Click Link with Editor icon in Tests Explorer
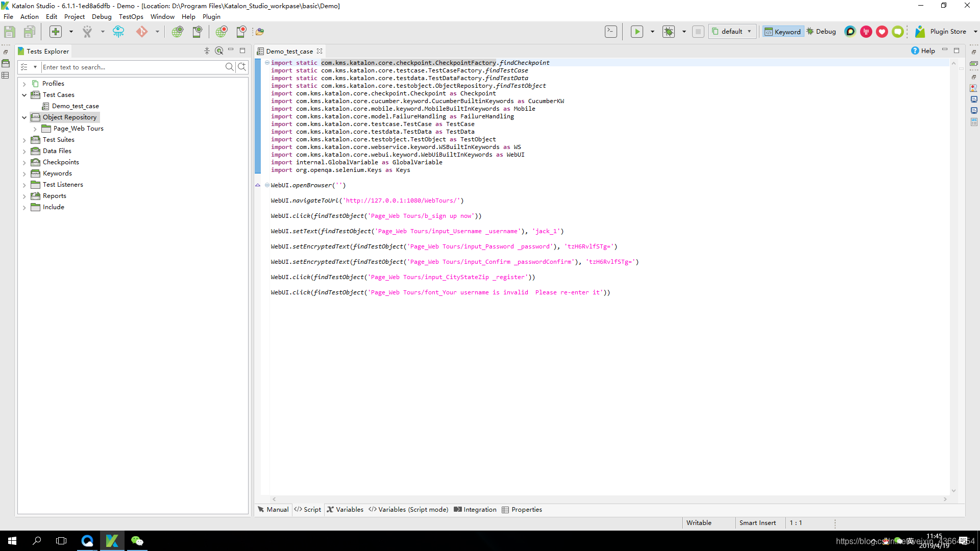The height and width of the screenshot is (551, 980). (x=219, y=51)
